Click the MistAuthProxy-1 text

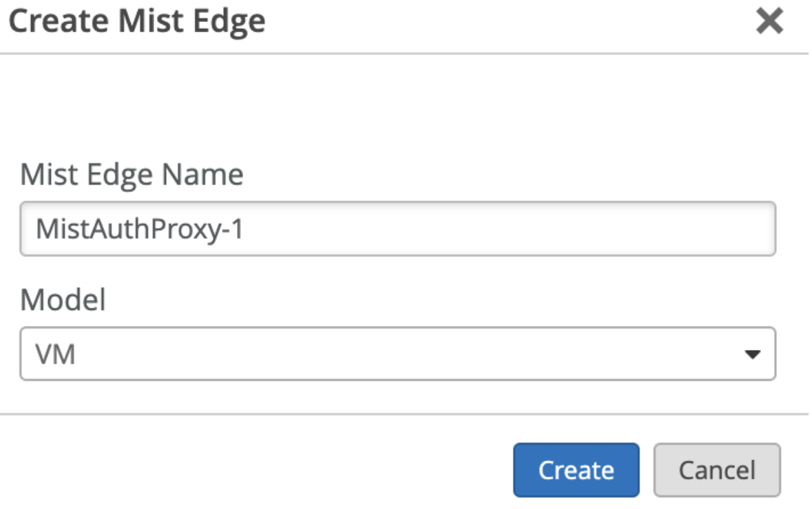(140, 229)
